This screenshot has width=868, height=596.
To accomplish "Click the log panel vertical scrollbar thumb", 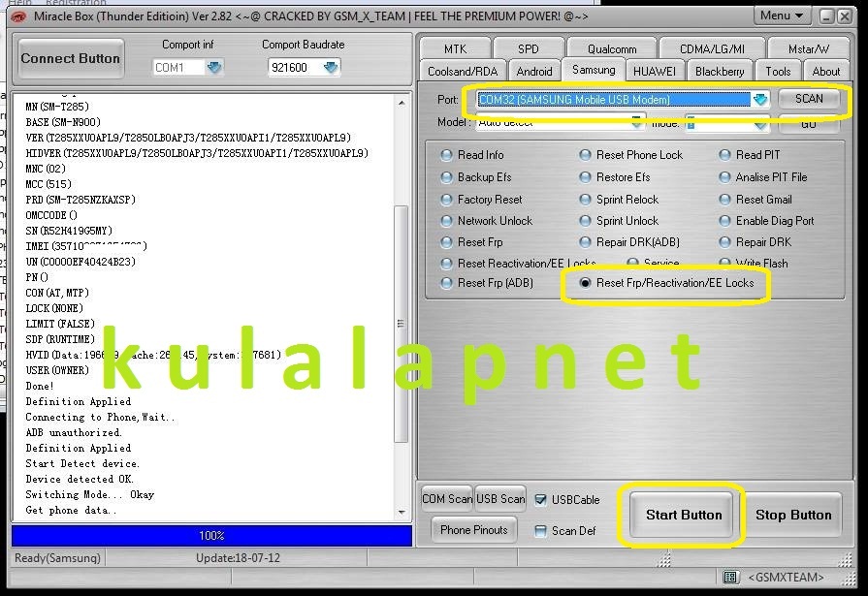I will [x=402, y=324].
